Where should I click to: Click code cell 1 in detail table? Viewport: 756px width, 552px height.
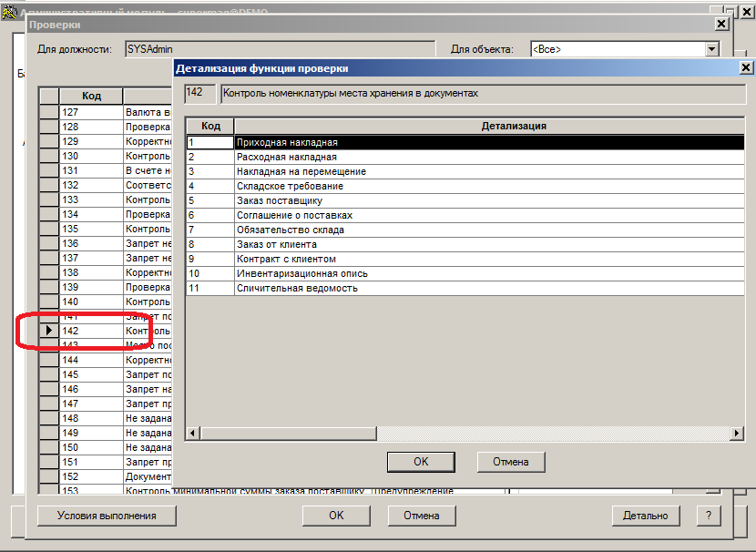(210, 142)
